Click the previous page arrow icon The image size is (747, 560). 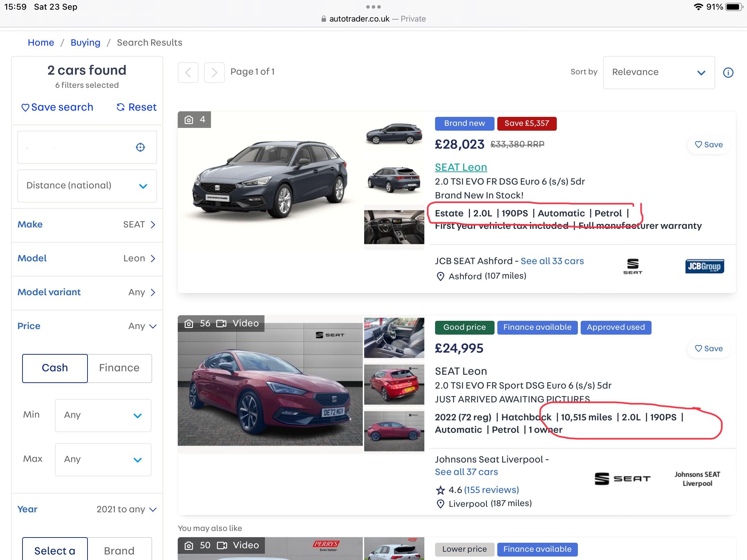click(188, 73)
